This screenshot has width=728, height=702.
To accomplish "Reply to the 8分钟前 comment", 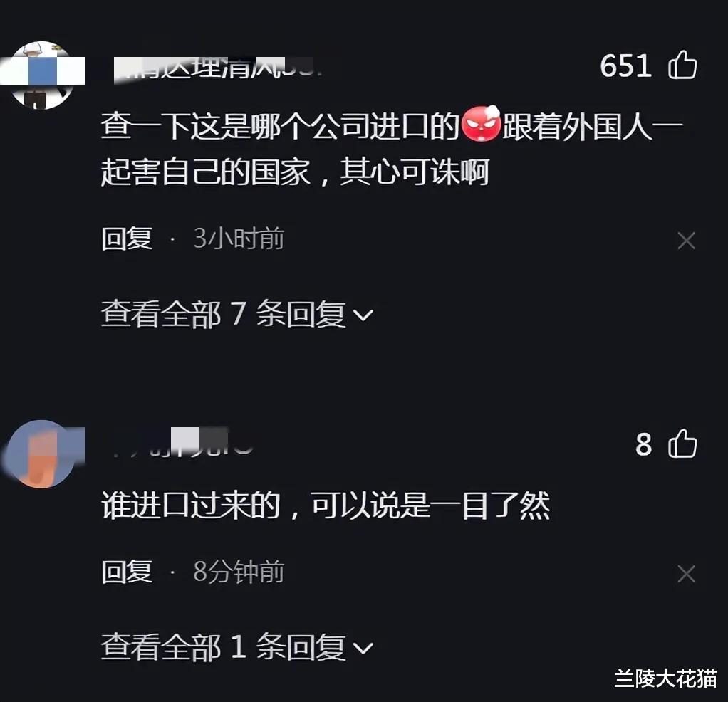I will click(x=127, y=572).
